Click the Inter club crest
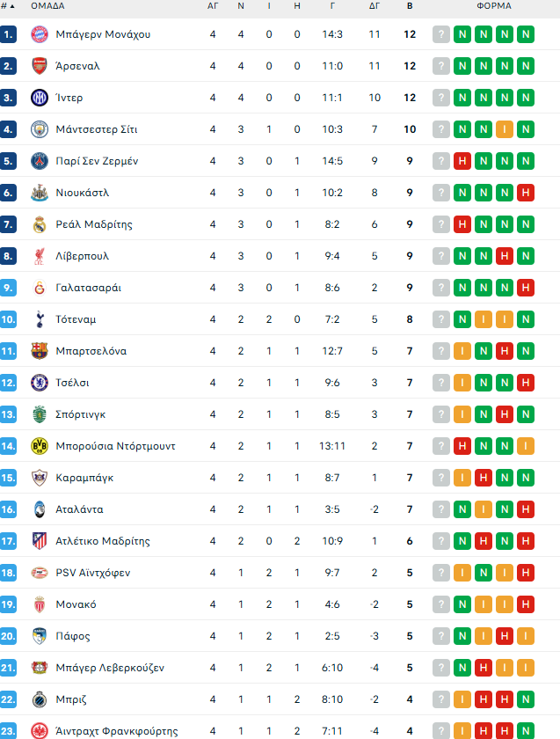The width and height of the screenshot is (560, 739). click(39, 98)
